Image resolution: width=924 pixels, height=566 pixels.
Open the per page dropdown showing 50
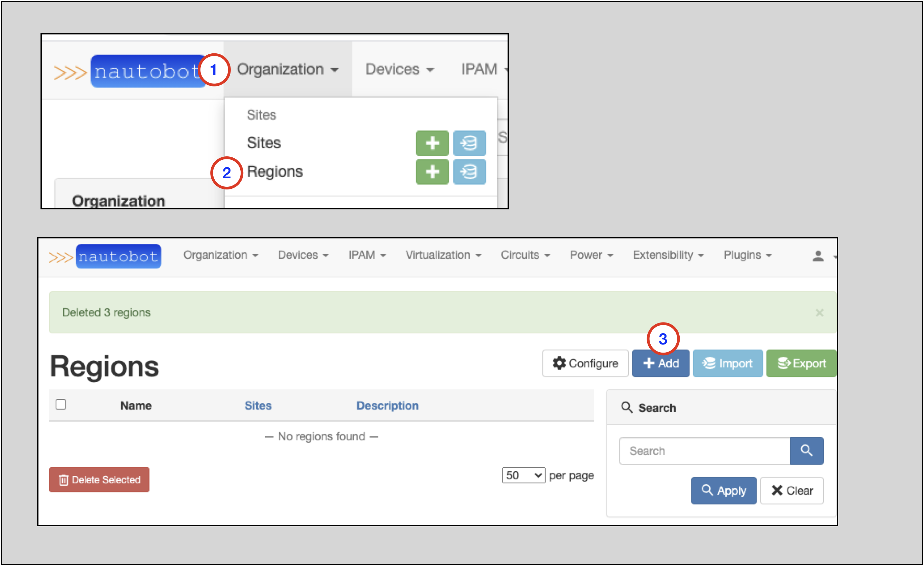click(x=523, y=475)
